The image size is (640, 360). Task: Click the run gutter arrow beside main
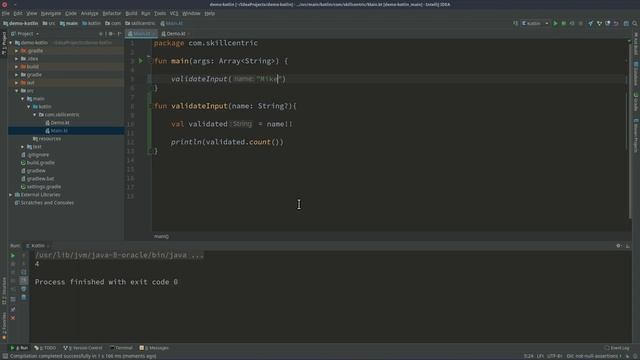pos(141,61)
